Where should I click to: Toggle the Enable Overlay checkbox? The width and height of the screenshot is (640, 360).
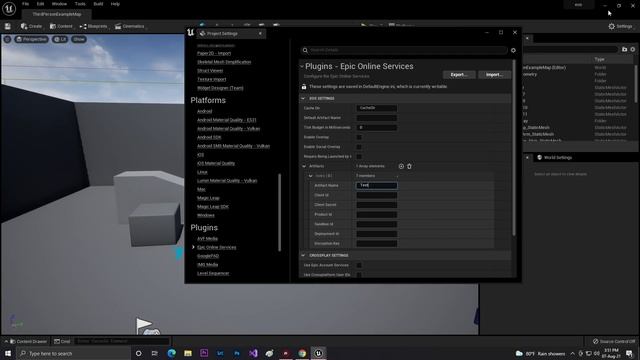[x=359, y=137]
